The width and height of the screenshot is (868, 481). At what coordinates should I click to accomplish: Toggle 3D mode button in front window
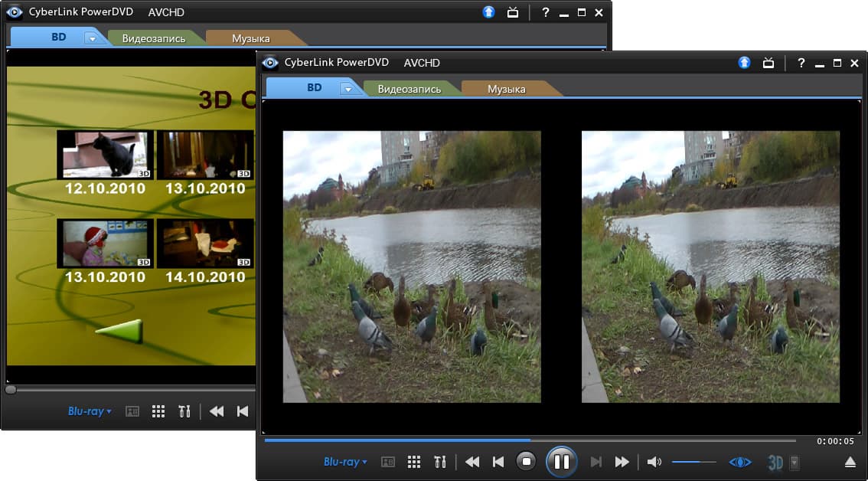[x=775, y=462]
